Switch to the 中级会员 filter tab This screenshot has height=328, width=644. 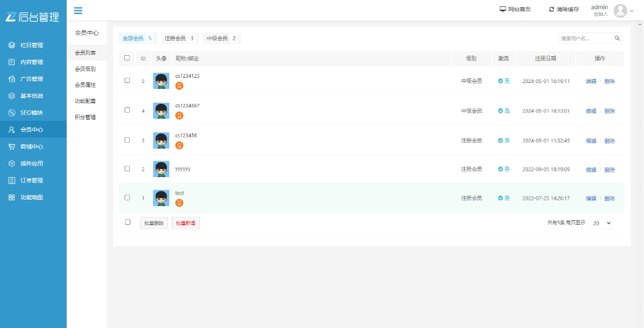click(x=221, y=38)
